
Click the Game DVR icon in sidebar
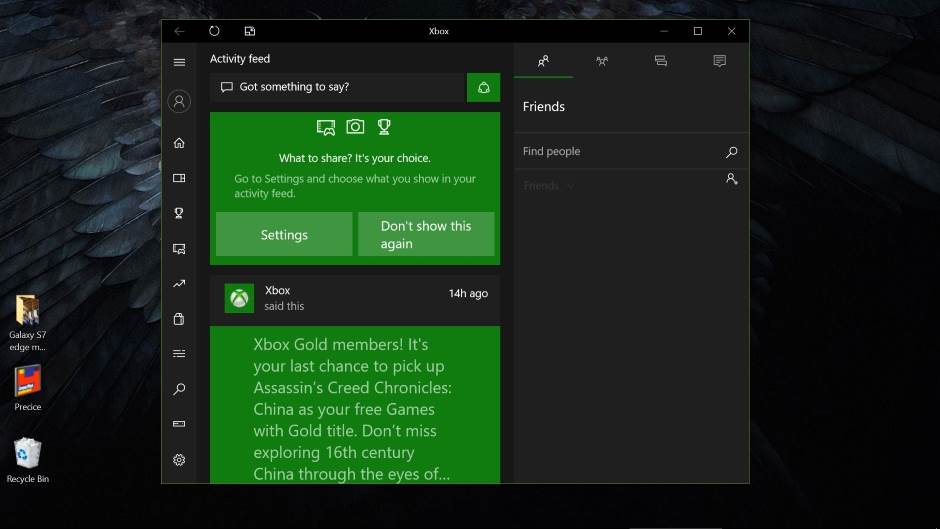179,248
